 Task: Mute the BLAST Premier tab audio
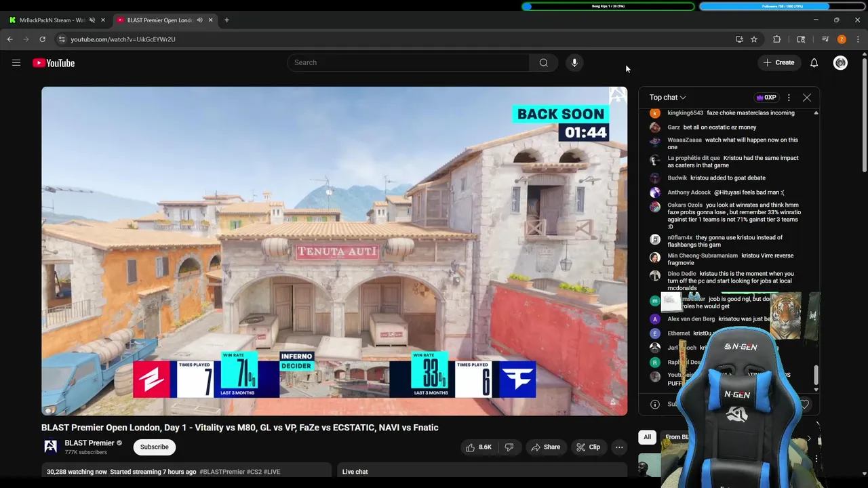[x=199, y=20]
